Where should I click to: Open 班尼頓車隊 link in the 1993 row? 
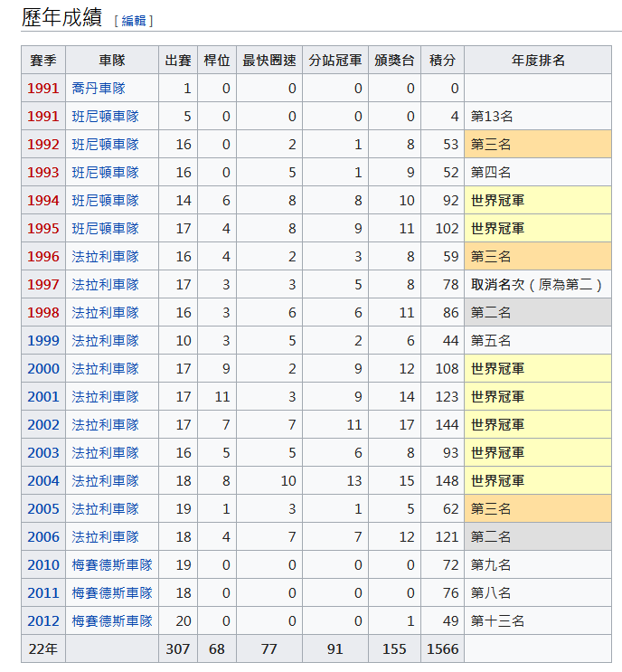pos(106,172)
